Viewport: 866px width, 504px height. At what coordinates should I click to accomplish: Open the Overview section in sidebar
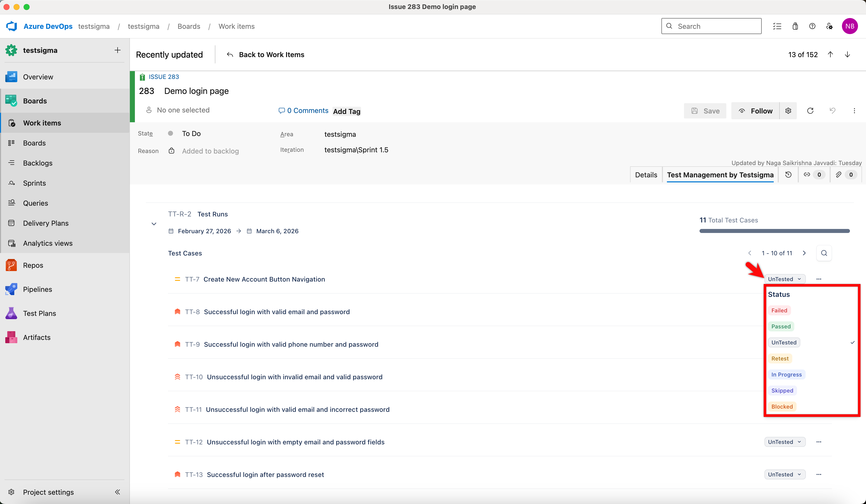point(65,77)
